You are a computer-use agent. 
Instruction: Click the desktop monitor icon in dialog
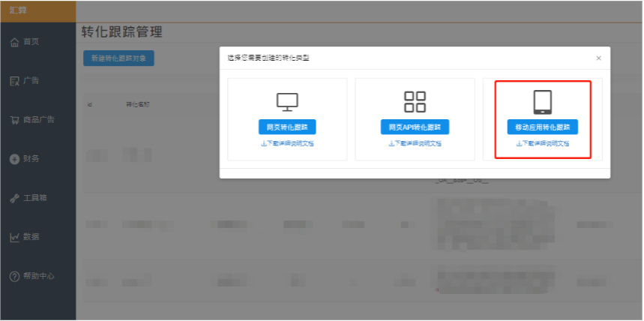click(x=287, y=102)
